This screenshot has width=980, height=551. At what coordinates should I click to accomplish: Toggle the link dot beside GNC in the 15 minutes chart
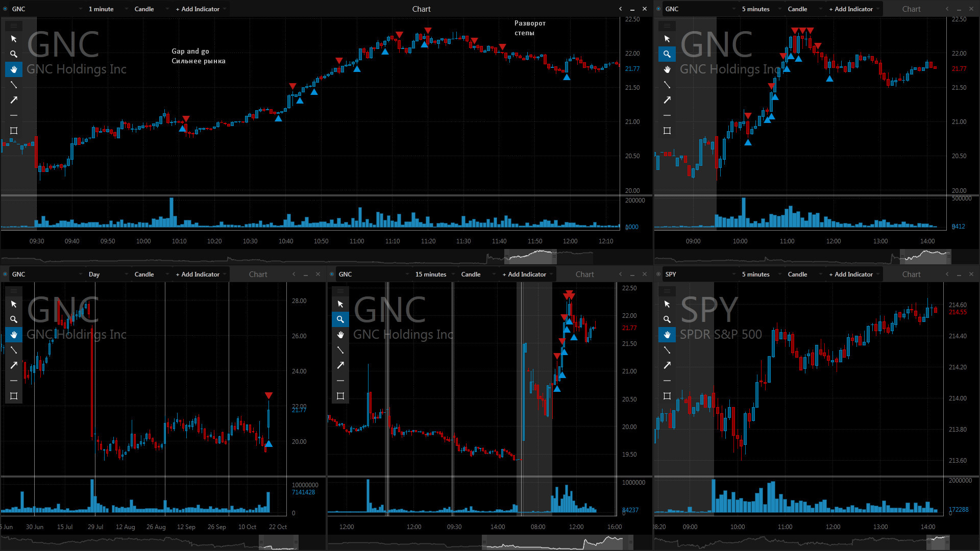(332, 274)
